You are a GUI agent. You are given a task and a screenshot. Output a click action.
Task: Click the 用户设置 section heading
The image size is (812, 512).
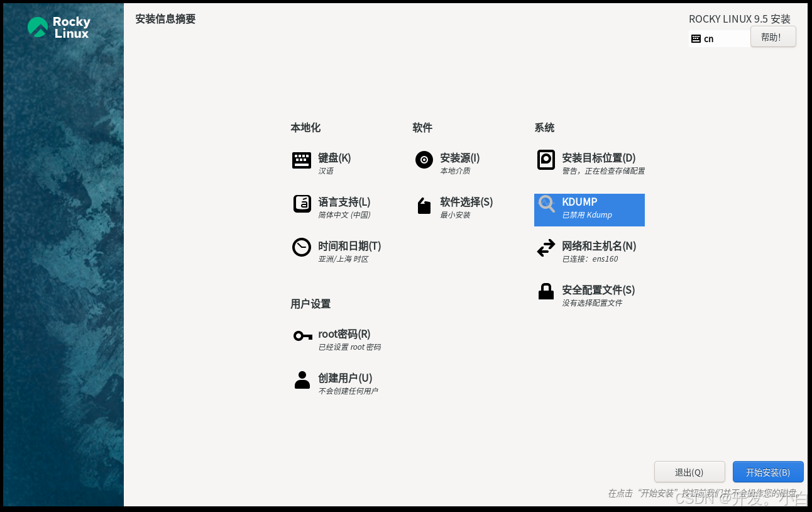point(310,304)
